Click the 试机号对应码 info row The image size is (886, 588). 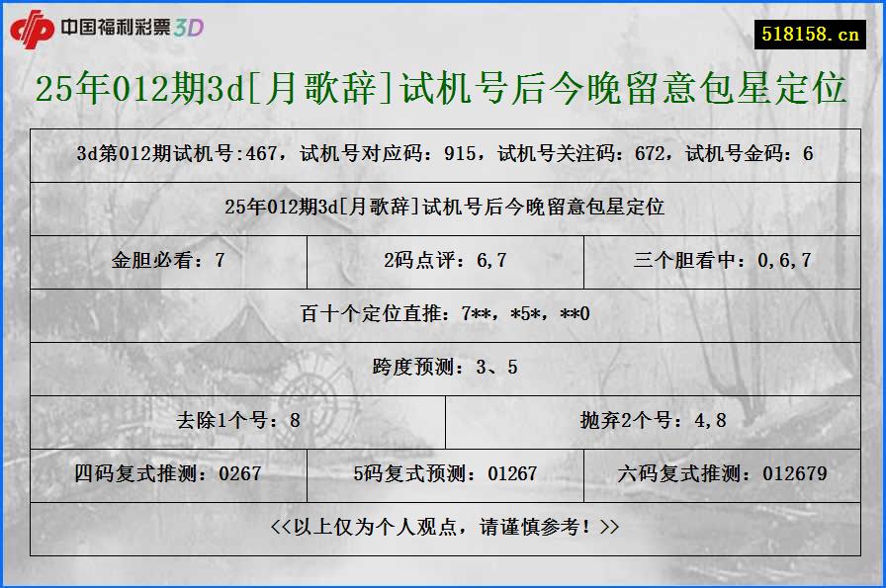[x=443, y=153]
